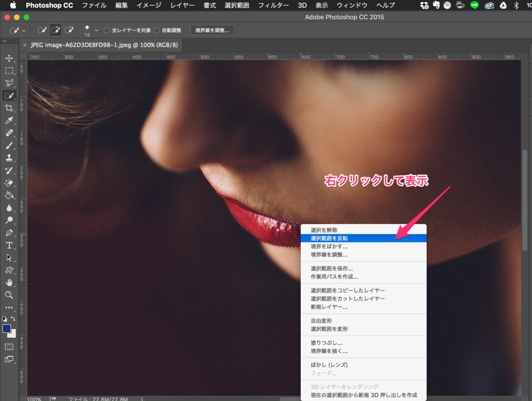
Task: Select the Move tool
Action: [x=9, y=58]
